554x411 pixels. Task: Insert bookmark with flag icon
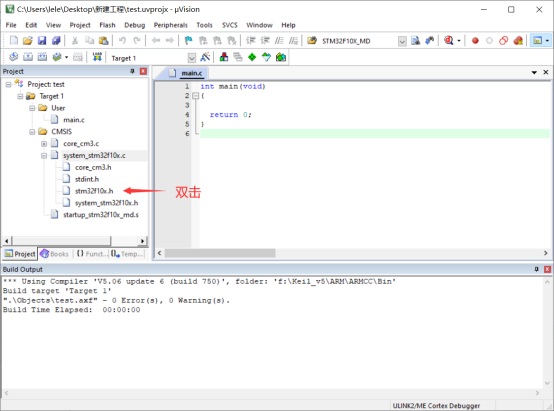pos(189,40)
